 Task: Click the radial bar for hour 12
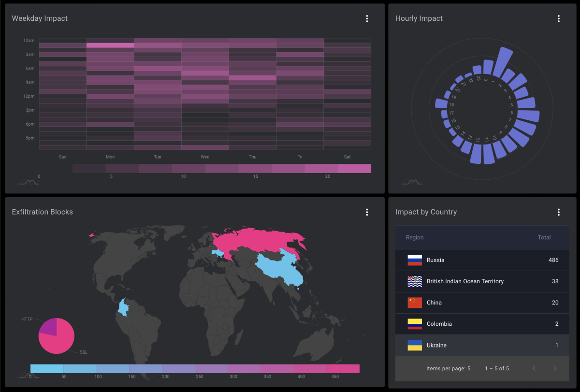pos(477,153)
